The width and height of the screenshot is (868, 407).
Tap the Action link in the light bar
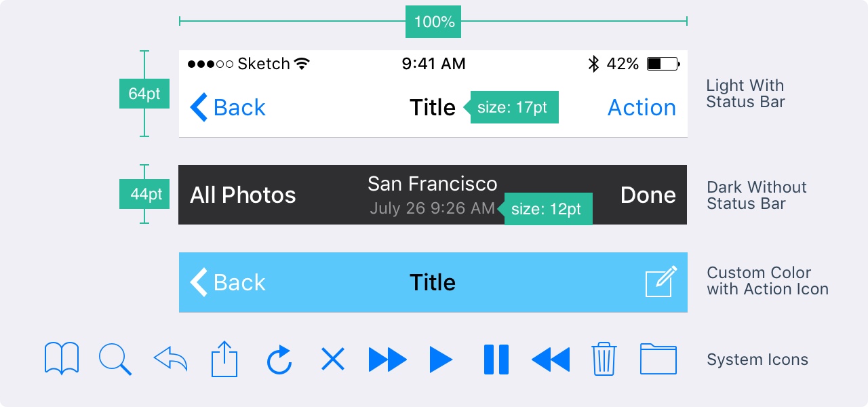pos(641,107)
